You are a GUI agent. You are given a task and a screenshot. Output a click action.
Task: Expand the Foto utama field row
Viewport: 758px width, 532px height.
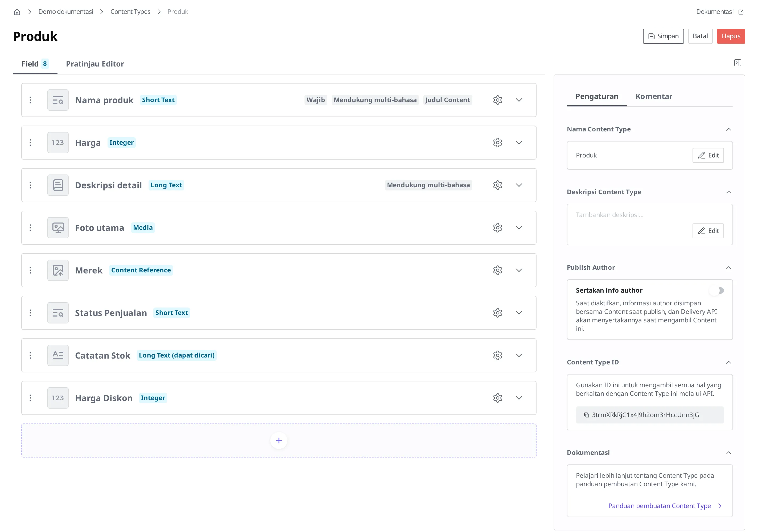pos(519,228)
